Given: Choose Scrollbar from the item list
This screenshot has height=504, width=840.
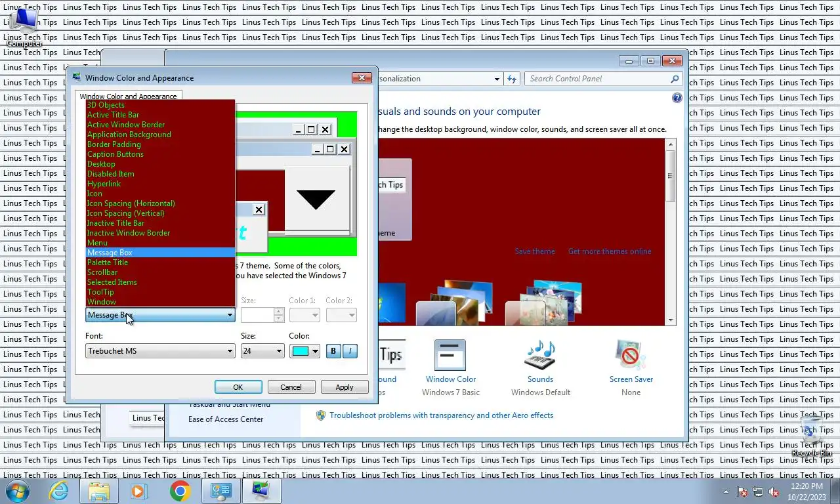Looking at the screenshot, I should click(x=160, y=272).
